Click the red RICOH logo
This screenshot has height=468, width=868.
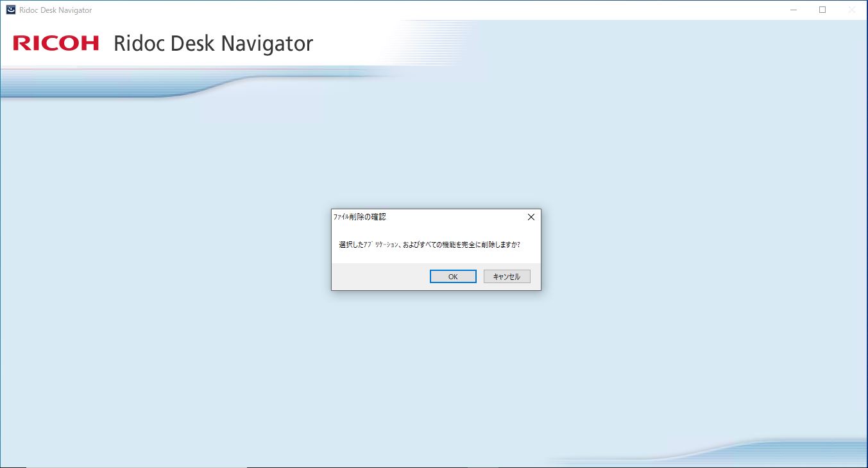point(56,43)
